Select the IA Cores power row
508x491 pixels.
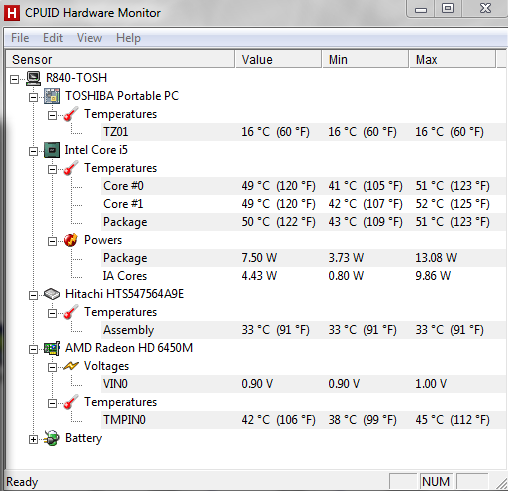pyautogui.click(x=303, y=276)
